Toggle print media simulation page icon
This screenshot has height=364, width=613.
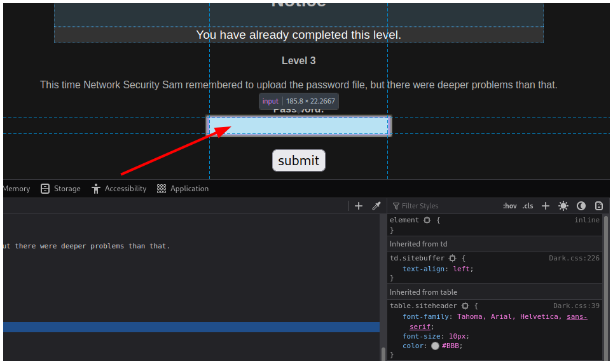click(598, 206)
